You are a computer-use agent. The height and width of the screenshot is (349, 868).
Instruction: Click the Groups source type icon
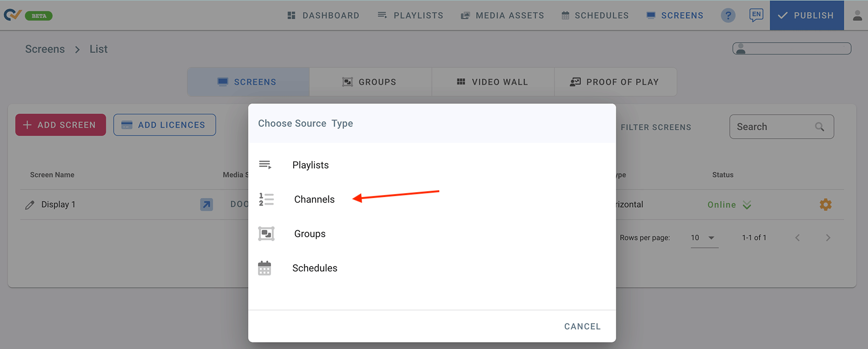pyautogui.click(x=266, y=234)
